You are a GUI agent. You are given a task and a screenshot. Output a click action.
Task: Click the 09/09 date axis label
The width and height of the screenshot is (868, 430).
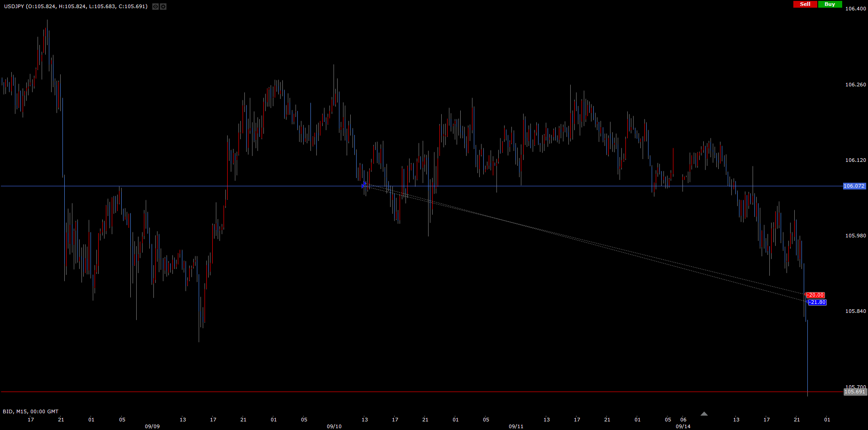(152, 426)
